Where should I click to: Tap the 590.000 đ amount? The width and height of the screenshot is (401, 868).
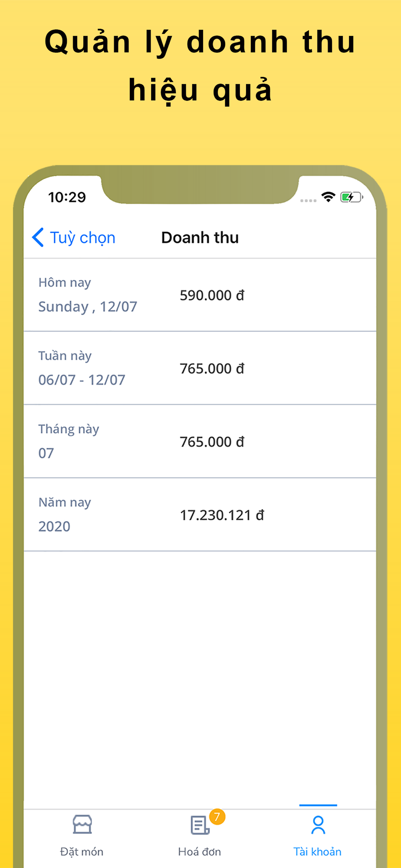(x=212, y=295)
